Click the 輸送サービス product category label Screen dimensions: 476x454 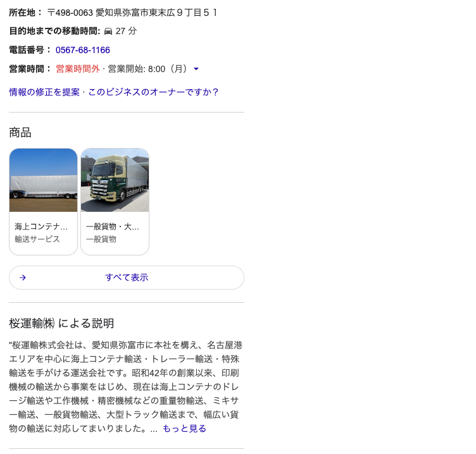37,239
